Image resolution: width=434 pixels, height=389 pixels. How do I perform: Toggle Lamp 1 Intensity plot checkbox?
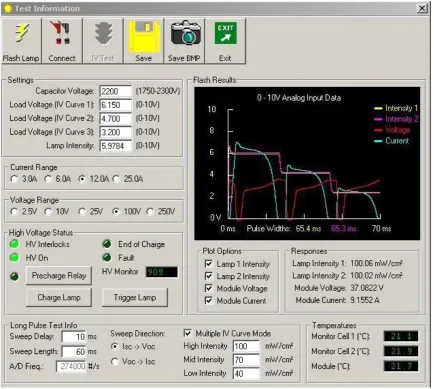[209, 264]
